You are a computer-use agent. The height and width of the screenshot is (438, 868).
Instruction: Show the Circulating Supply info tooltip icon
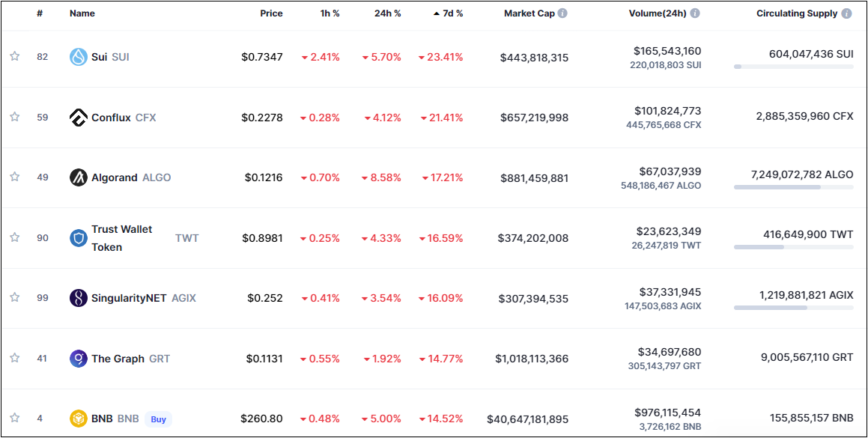click(x=846, y=13)
